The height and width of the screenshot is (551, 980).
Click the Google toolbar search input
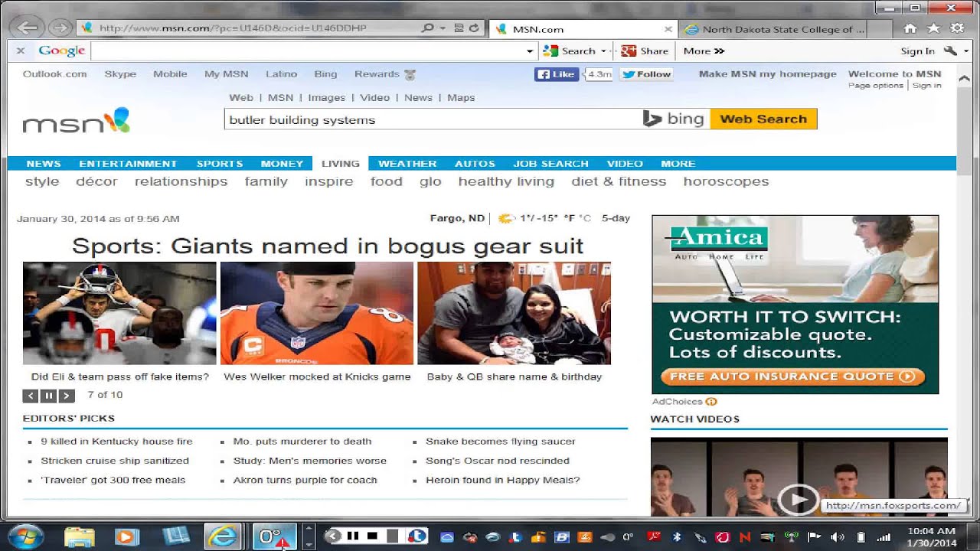click(308, 51)
